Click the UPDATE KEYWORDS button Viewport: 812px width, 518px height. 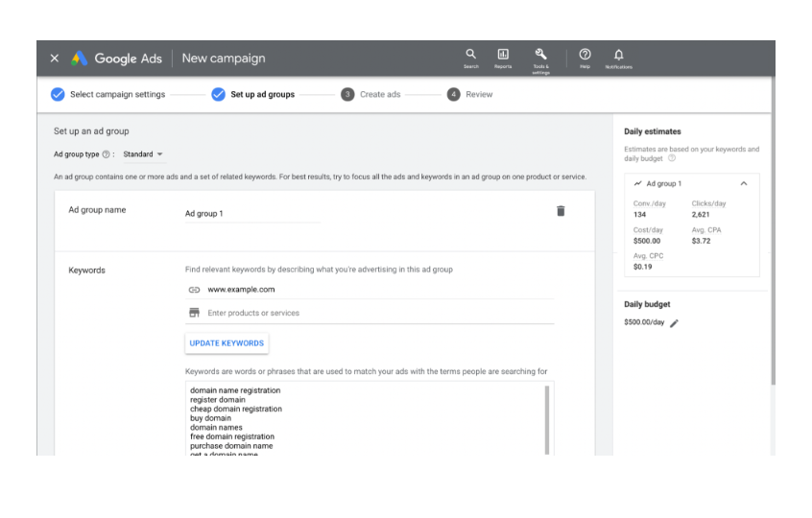[x=227, y=343]
